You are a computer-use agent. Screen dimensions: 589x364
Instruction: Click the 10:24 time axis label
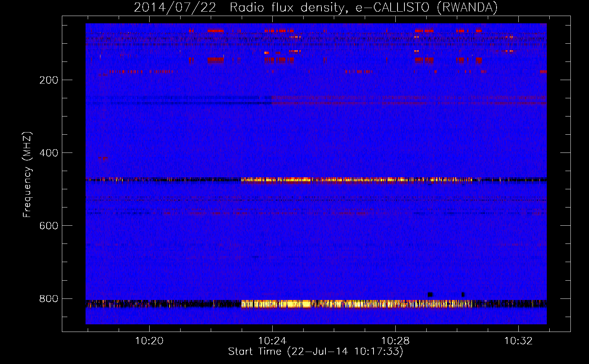272,341
